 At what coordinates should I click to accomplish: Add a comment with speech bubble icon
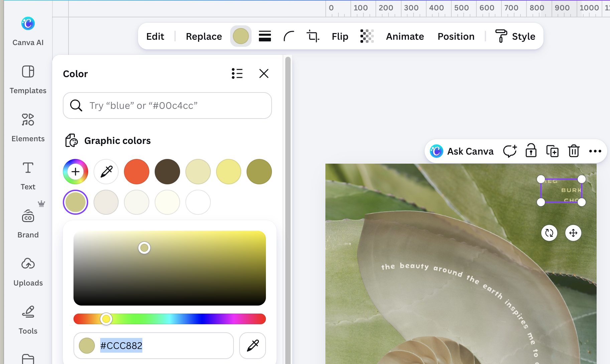click(510, 151)
